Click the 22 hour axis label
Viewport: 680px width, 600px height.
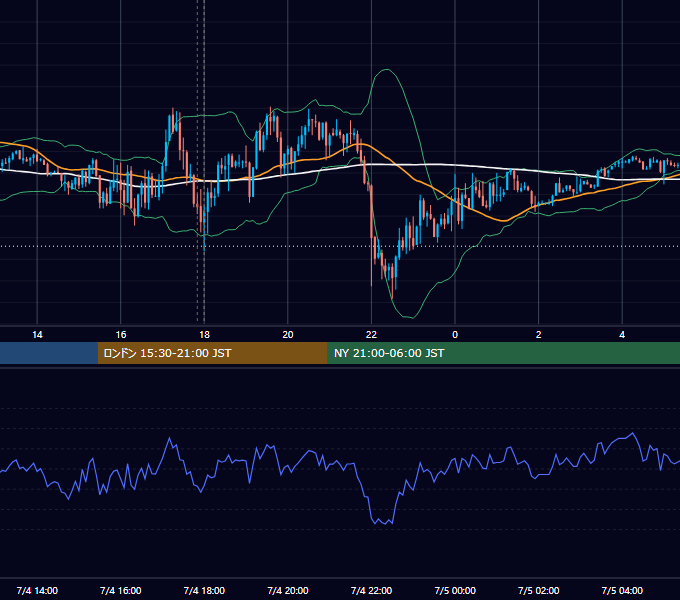click(x=372, y=335)
